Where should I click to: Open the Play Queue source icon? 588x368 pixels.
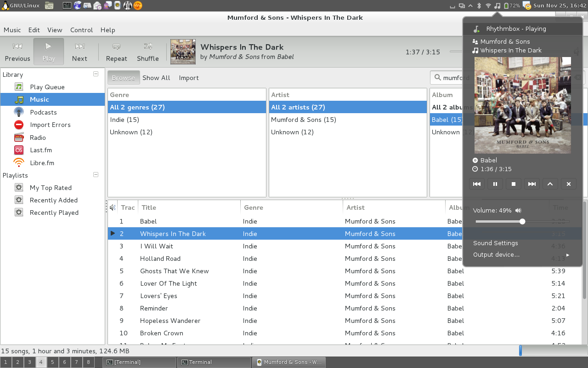pyautogui.click(x=19, y=86)
